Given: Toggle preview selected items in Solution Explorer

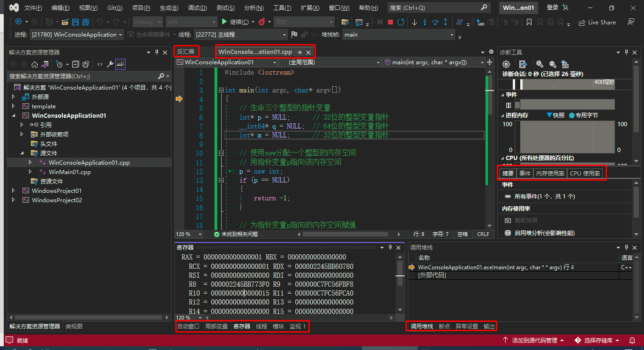Looking at the screenshot, I should tap(120, 64).
